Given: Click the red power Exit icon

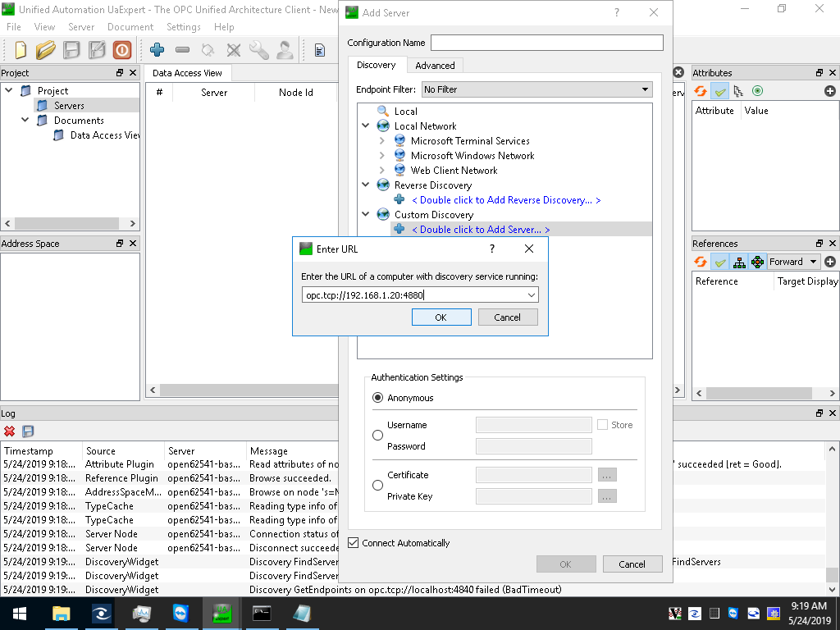Looking at the screenshot, I should pos(122,50).
